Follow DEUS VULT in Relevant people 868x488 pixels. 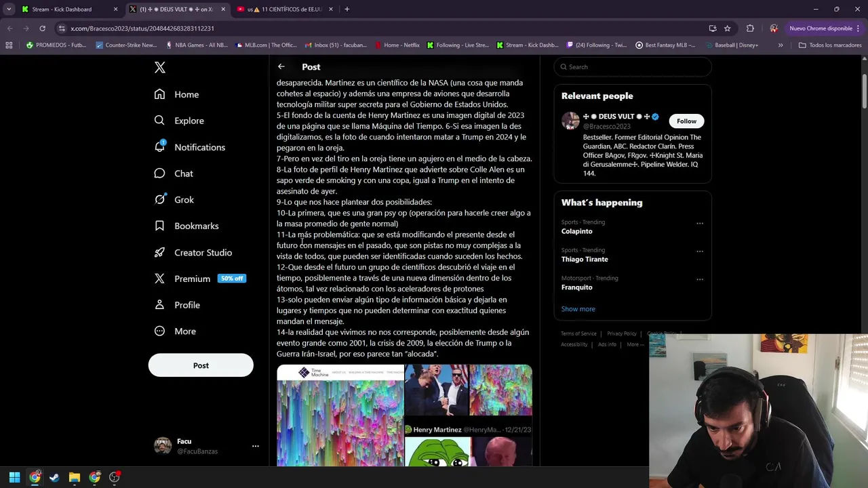(686, 121)
